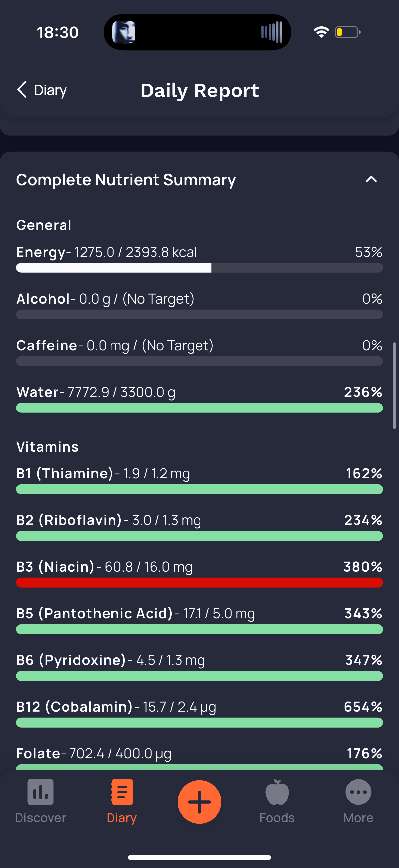Tap the battery icon in status bar
This screenshot has height=868, width=399.
[x=347, y=32]
